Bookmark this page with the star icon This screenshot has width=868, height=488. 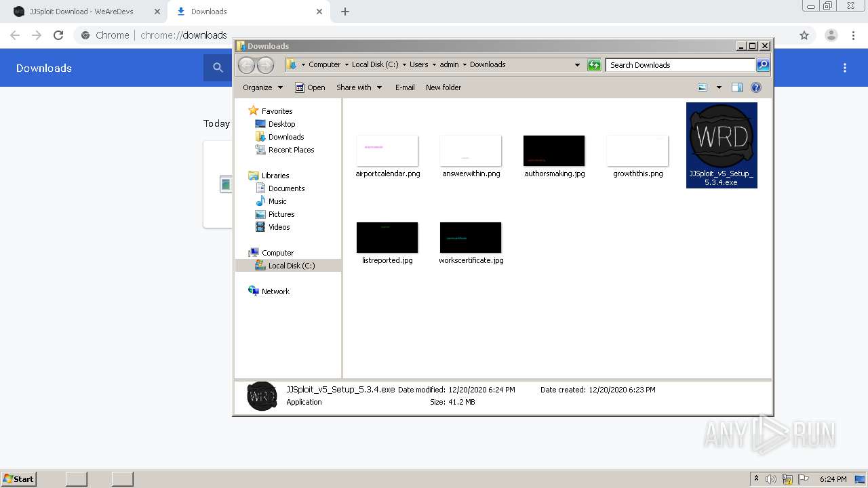click(804, 35)
